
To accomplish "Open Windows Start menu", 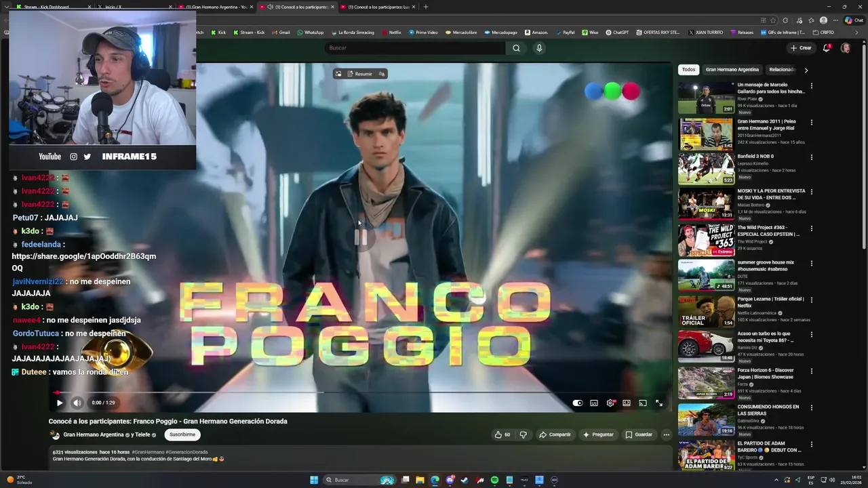I will [314, 480].
